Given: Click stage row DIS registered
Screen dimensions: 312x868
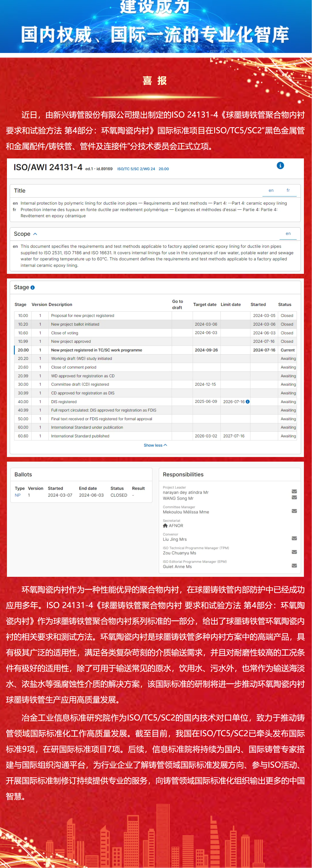Looking at the screenshot, I should click(155, 402).
